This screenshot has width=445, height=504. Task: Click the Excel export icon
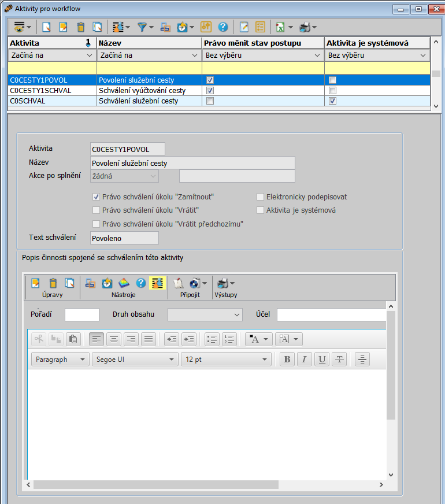coord(280,27)
